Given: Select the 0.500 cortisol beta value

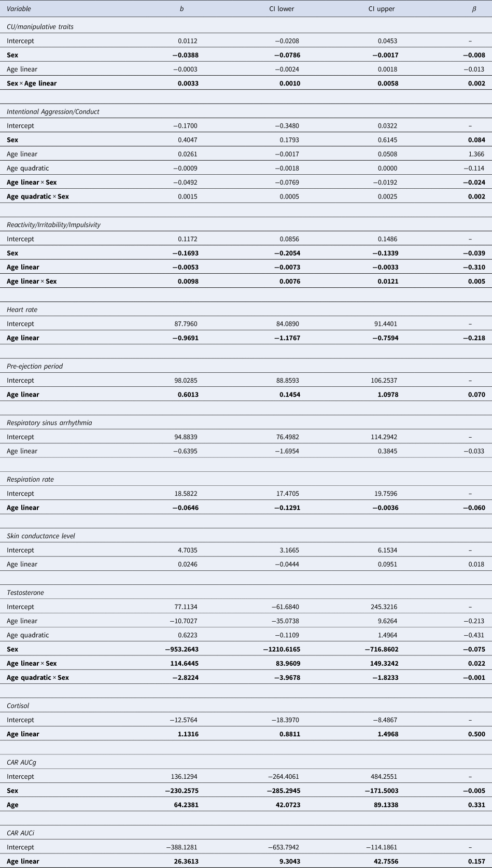Looking at the screenshot, I should click(x=476, y=734).
